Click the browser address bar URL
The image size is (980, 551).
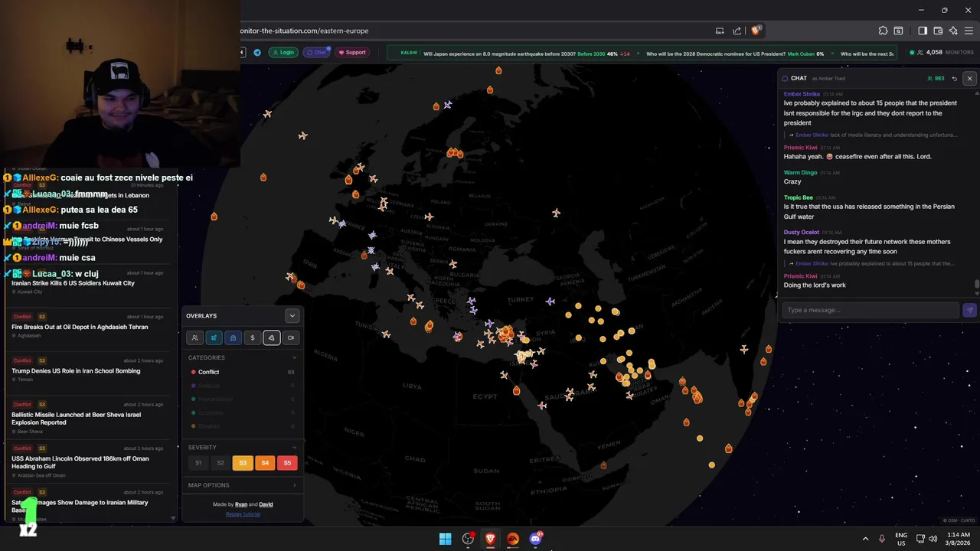[x=305, y=31]
